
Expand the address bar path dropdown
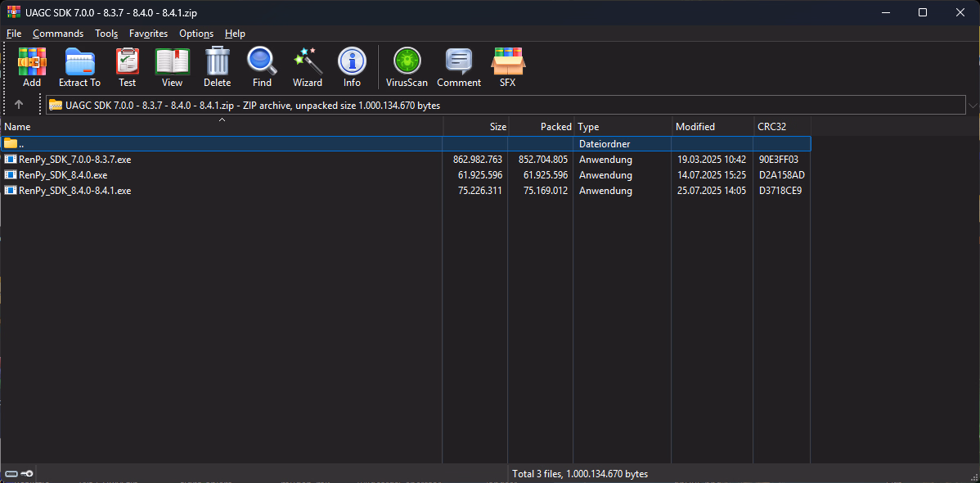972,106
